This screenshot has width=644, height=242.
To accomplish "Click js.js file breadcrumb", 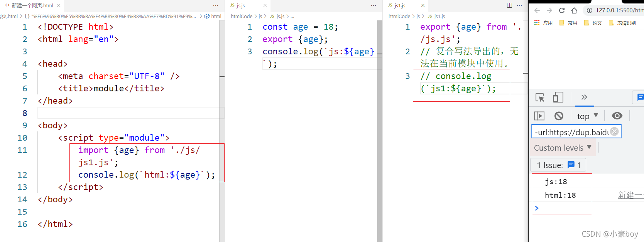I will 277,16.
